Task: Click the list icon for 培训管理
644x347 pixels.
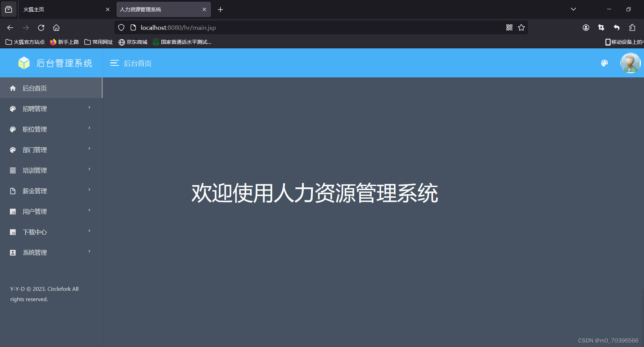Action: click(x=13, y=170)
